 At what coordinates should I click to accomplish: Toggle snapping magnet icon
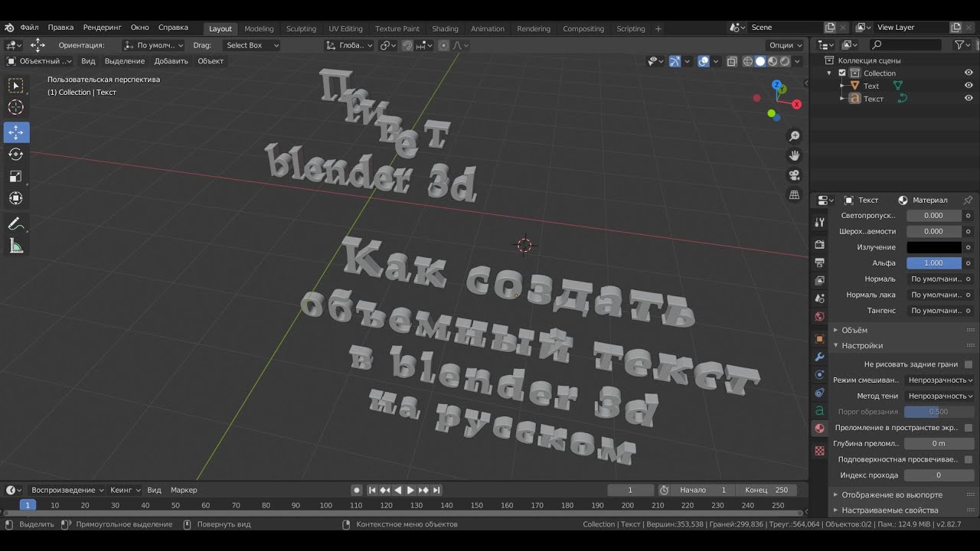pyautogui.click(x=407, y=45)
